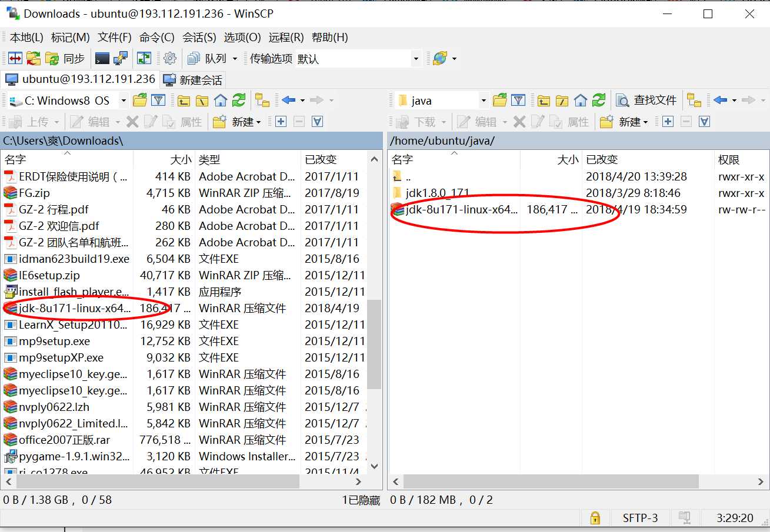
Task: Sort local files by 类型 column header
Action: coord(248,159)
